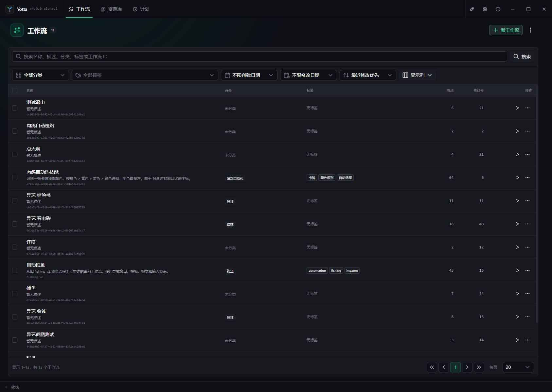Go to the next page arrow
Viewport: 552px width, 392px height.
point(467,367)
